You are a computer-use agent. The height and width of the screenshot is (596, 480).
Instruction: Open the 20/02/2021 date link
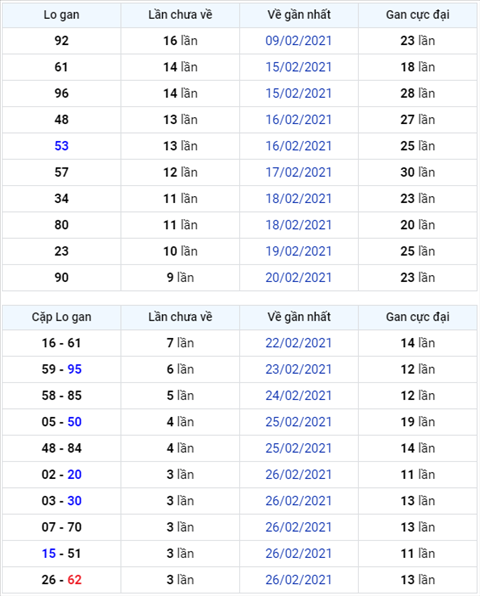pyautogui.click(x=298, y=277)
